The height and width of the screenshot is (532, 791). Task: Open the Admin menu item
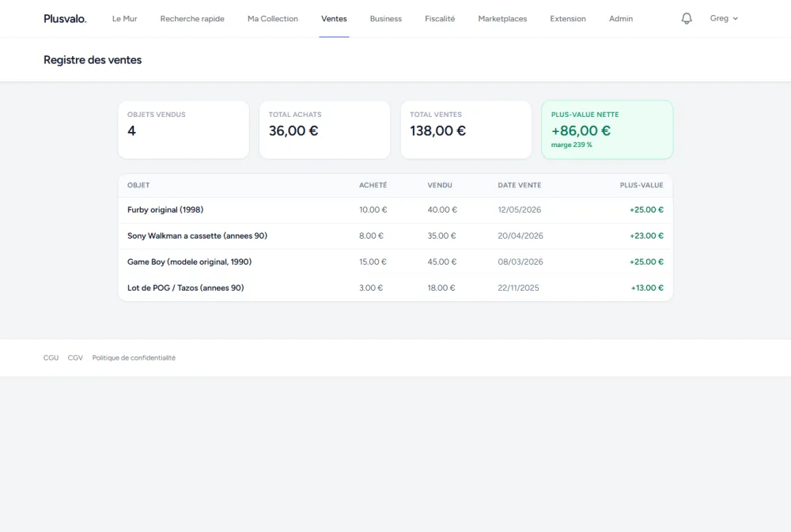621,19
